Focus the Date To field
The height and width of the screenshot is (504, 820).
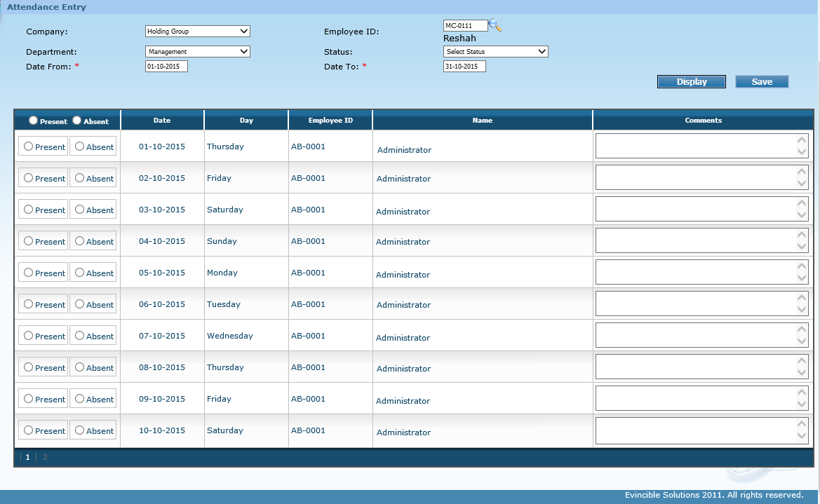[464, 67]
